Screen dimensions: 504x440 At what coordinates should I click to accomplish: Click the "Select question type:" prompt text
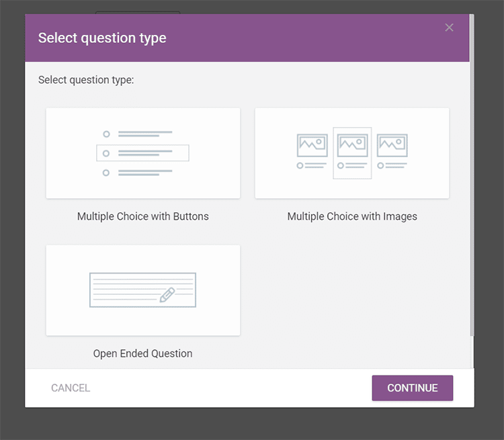tap(86, 80)
